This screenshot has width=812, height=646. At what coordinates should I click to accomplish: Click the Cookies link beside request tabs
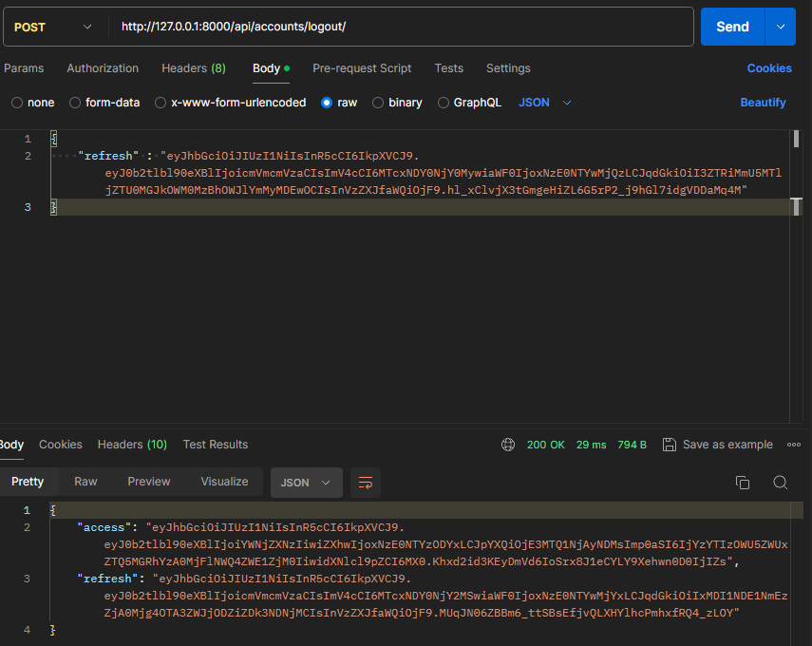tap(769, 68)
